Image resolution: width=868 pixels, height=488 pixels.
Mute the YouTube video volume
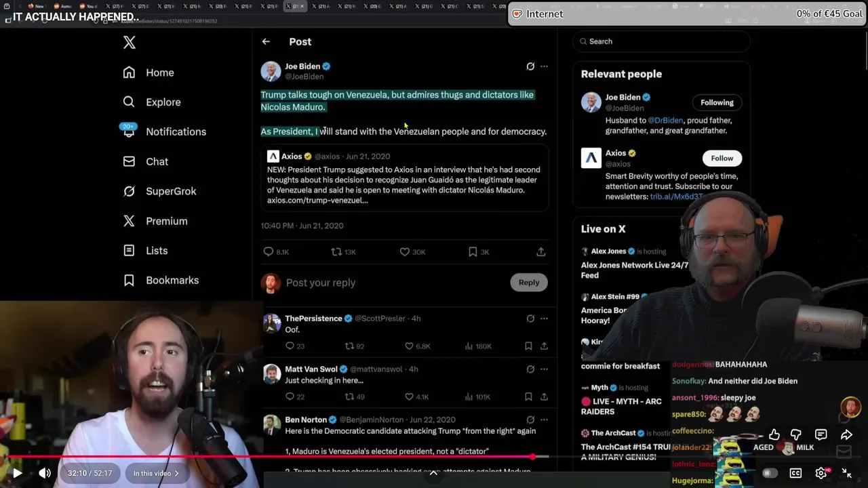point(45,473)
